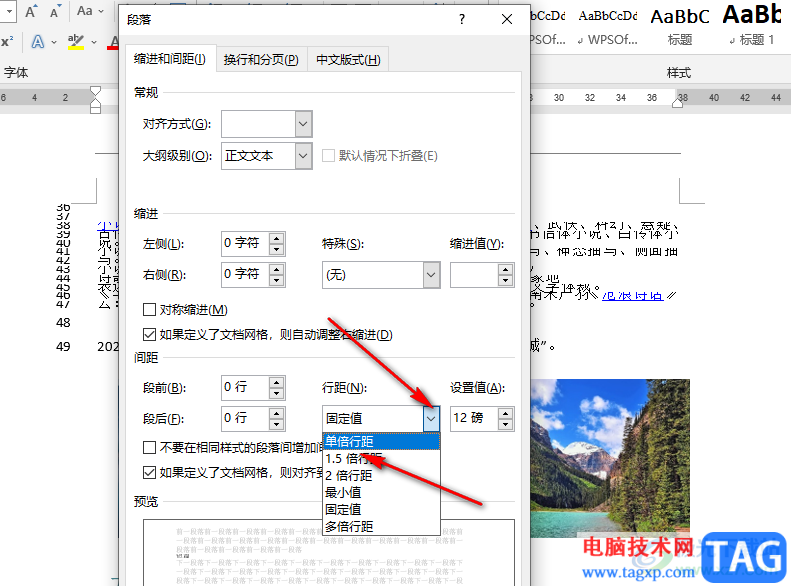The height and width of the screenshot is (586, 791).
Task: Open the 大纲级别 outline level dropdown
Action: point(303,156)
